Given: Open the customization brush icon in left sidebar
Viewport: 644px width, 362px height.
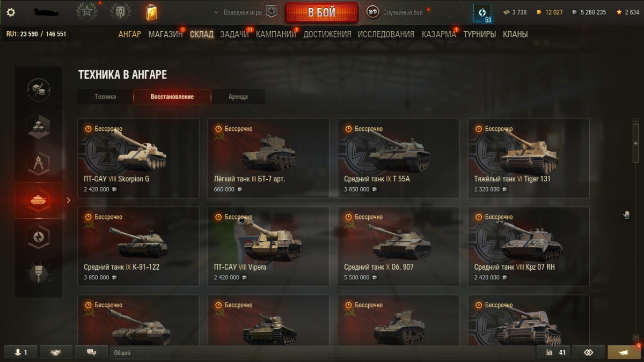Looking at the screenshot, I should pyautogui.click(x=39, y=273).
